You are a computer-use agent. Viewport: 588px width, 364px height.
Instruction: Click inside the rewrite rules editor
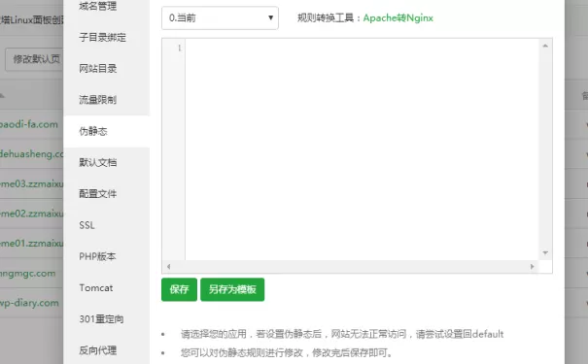(x=362, y=149)
